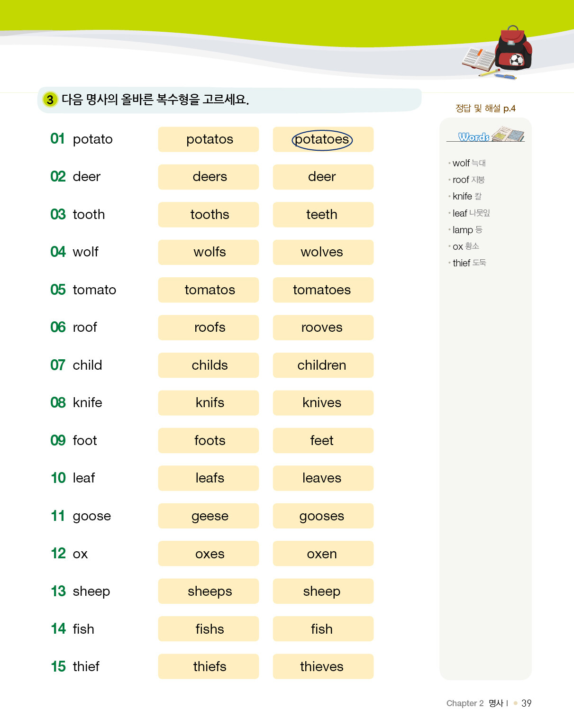Click the Words header book icon
Screen dimensions: 574x728
508,135
